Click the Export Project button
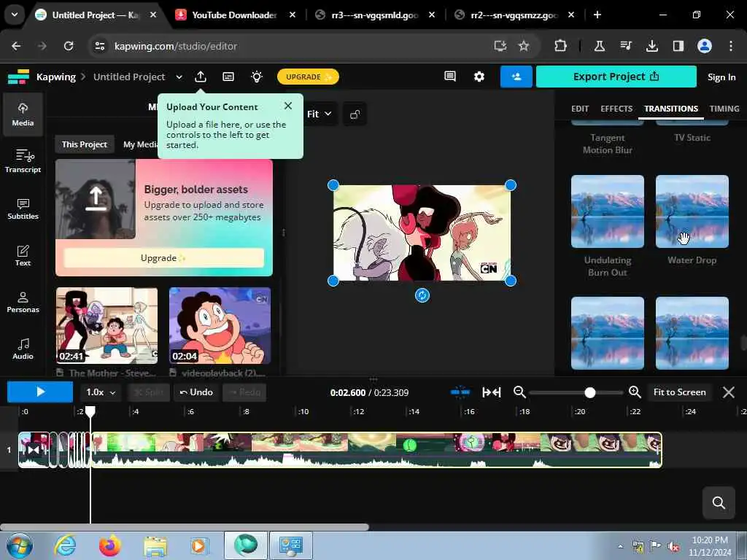747x560 pixels. coord(616,77)
